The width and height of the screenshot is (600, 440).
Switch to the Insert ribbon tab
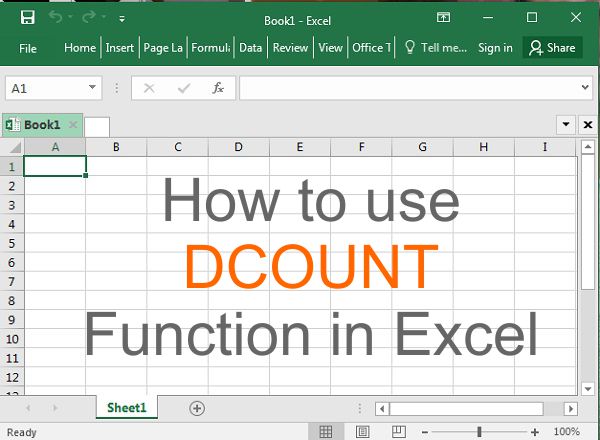(120, 48)
